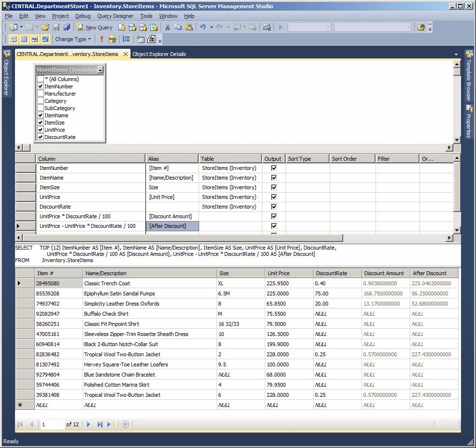This screenshot has width=476, height=448.
Task: Click the criteria pane vertical scrollbar down arrow
Action: coord(457,230)
